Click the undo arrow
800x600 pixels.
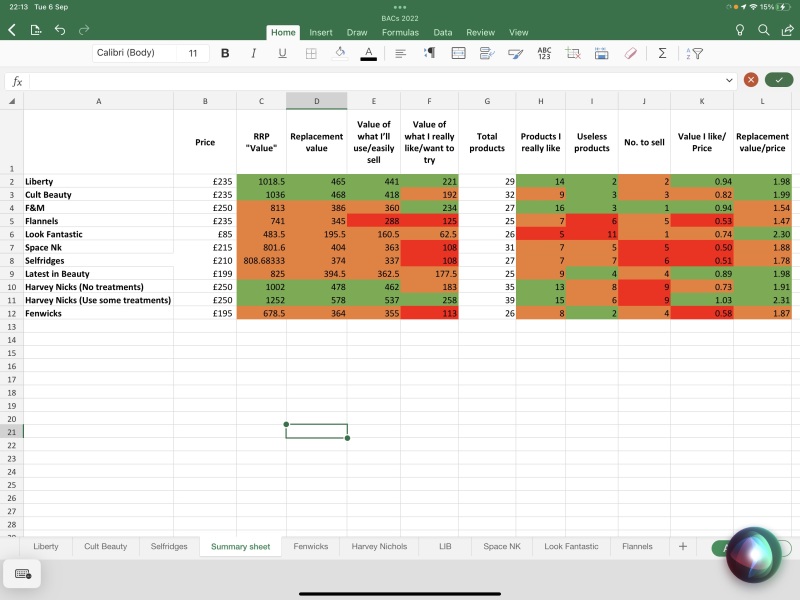pos(60,31)
